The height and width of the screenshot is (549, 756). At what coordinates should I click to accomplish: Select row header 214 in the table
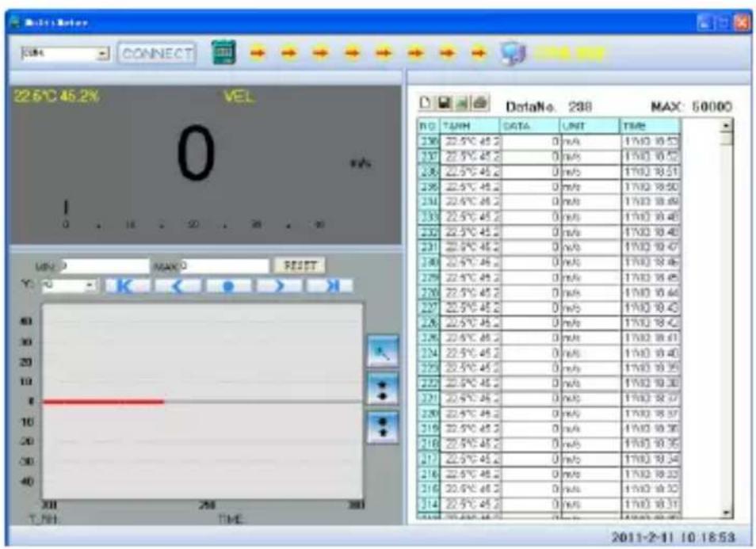click(x=428, y=505)
